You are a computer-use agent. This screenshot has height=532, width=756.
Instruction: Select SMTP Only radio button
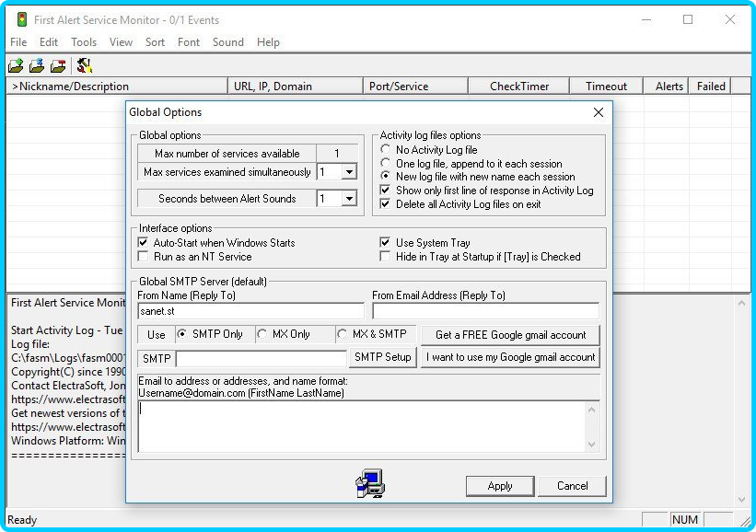(181, 334)
